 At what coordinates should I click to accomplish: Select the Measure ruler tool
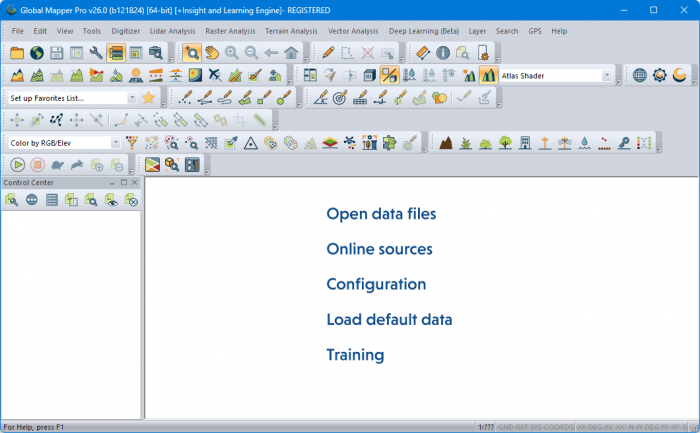pos(422,53)
